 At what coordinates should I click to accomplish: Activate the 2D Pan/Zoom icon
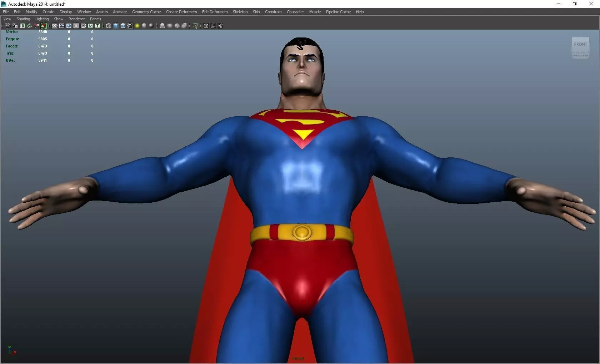36,26
